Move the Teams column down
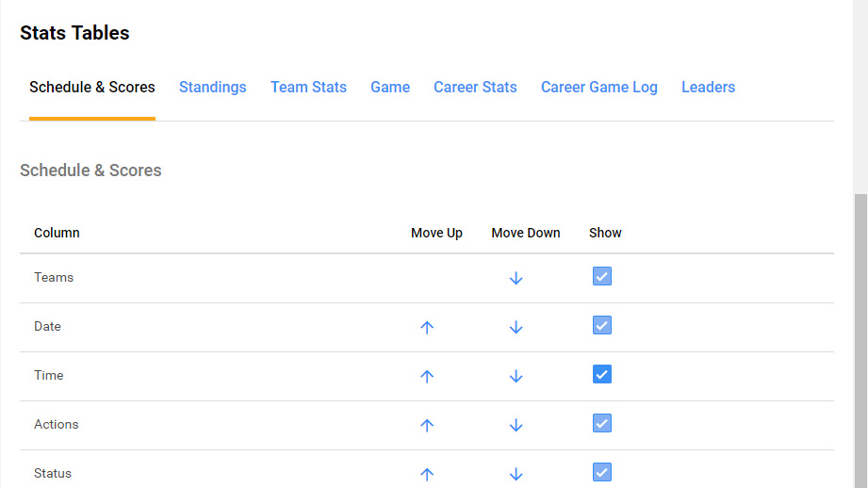 coord(516,278)
